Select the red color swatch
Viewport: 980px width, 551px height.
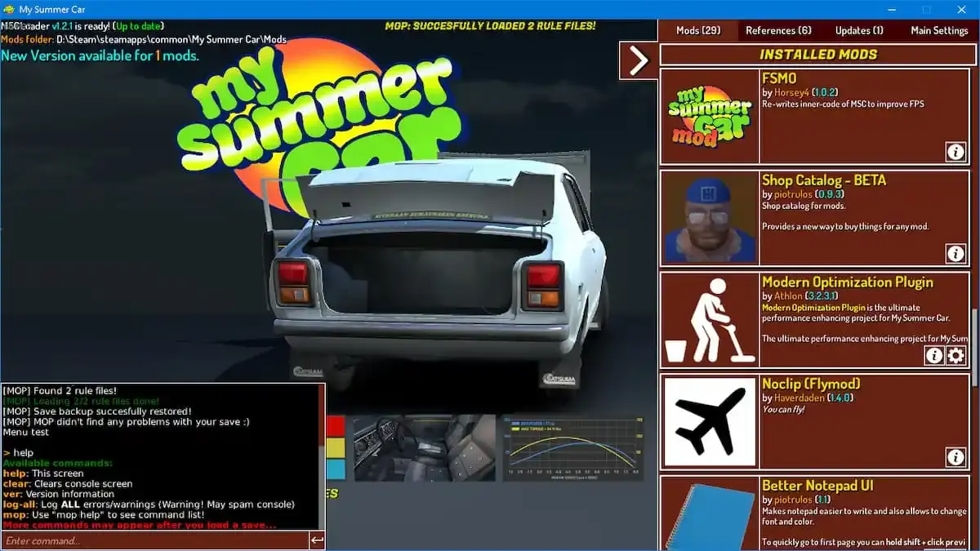pos(336,426)
